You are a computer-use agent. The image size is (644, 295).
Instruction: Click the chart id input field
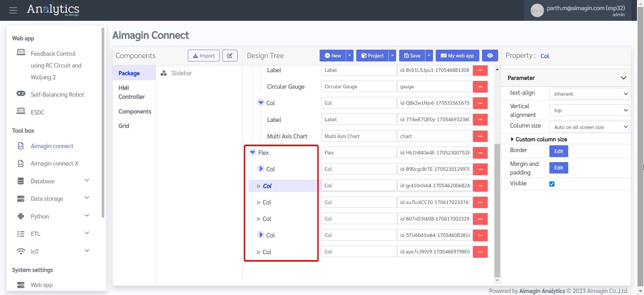(435, 136)
